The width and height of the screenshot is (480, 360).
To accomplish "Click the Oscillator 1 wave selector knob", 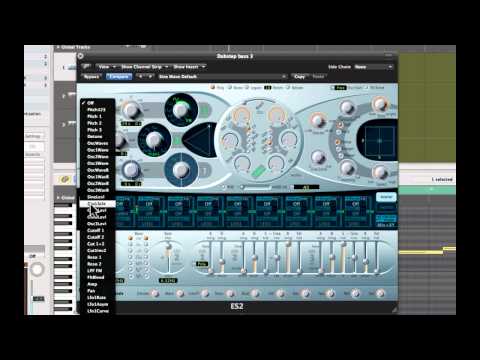I will coord(181,109).
